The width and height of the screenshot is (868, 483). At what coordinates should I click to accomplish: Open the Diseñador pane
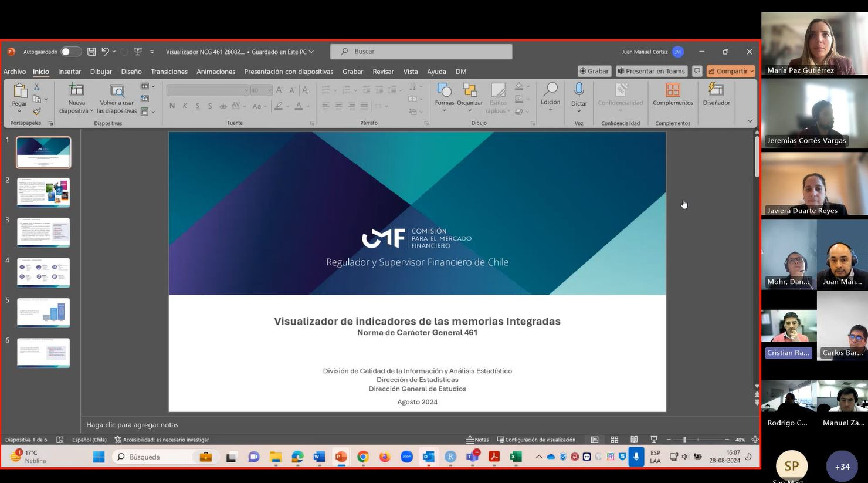click(x=716, y=94)
